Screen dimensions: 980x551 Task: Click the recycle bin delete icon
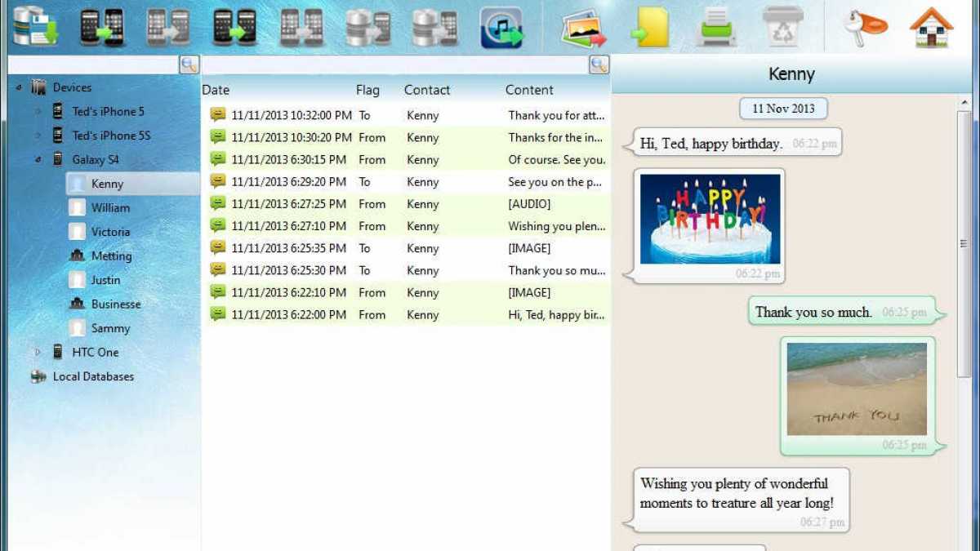click(782, 27)
